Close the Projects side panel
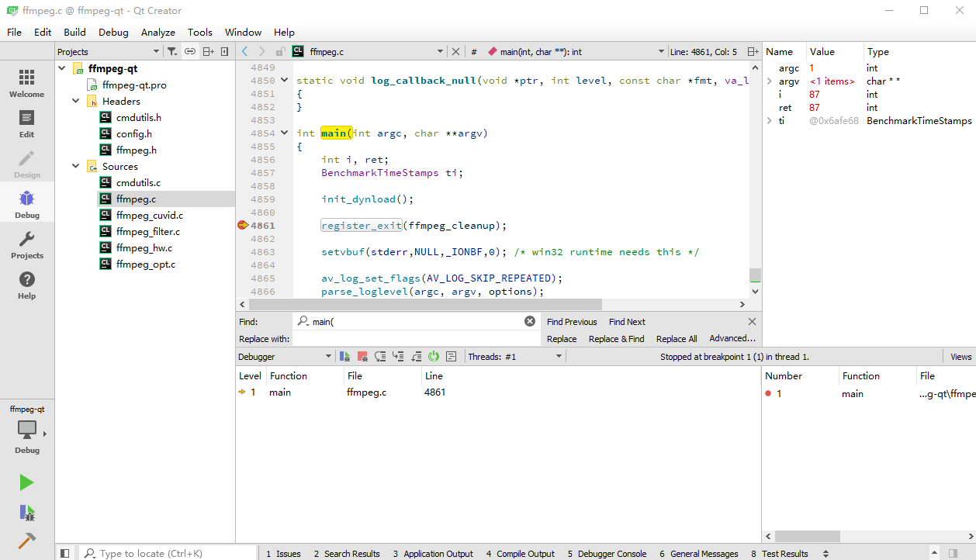This screenshot has height=560, width=976. pyautogui.click(x=225, y=51)
